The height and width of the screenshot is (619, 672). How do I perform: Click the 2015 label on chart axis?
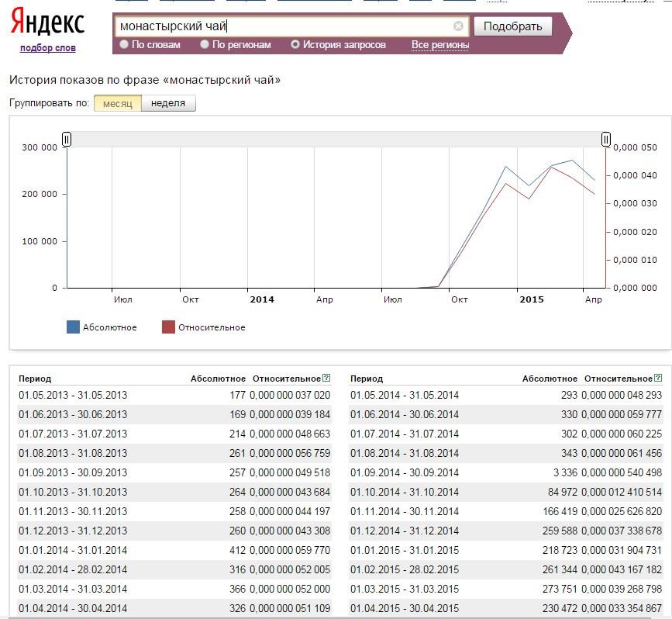(x=532, y=299)
